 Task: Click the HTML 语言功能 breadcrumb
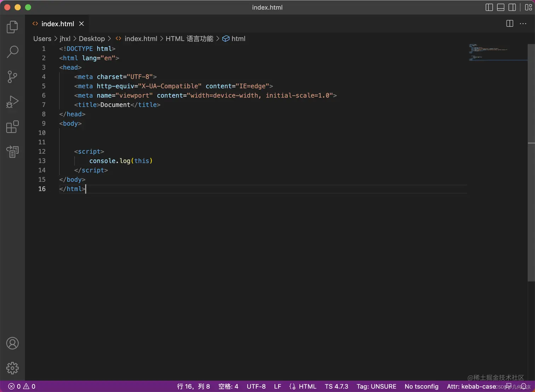(190, 39)
